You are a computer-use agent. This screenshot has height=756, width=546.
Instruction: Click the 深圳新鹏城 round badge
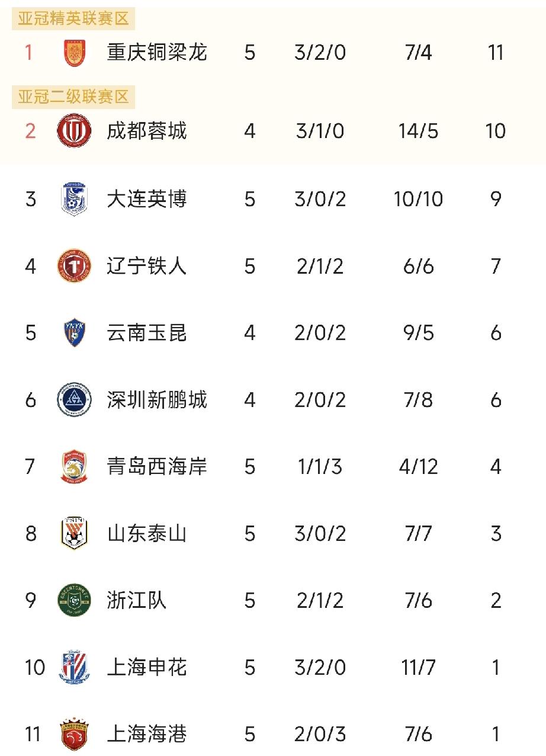(74, 400)
